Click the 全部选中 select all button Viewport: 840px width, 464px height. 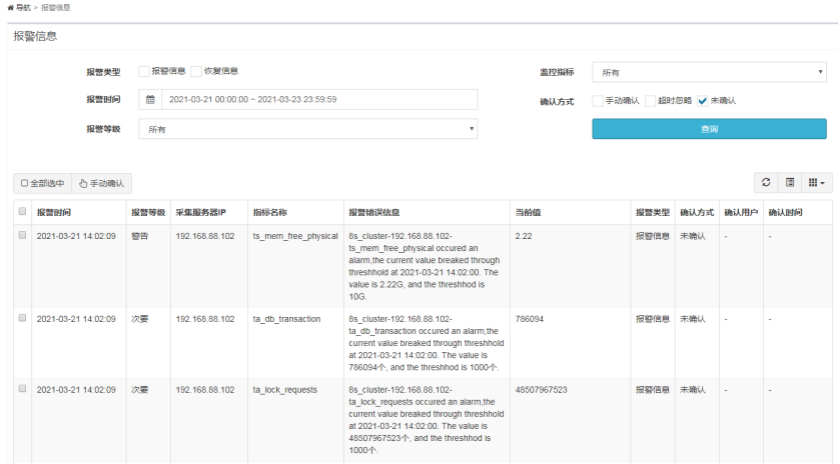point(42,183)
